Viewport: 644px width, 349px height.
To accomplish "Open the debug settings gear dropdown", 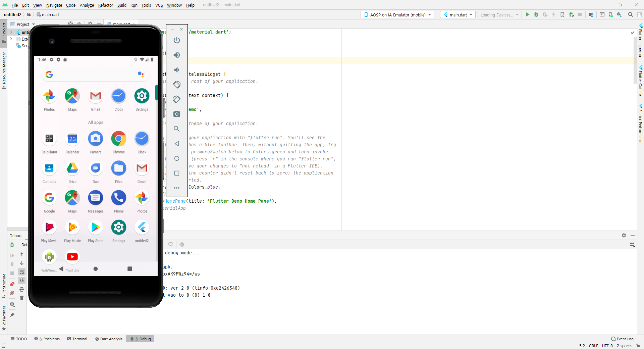I will point(12,304).
